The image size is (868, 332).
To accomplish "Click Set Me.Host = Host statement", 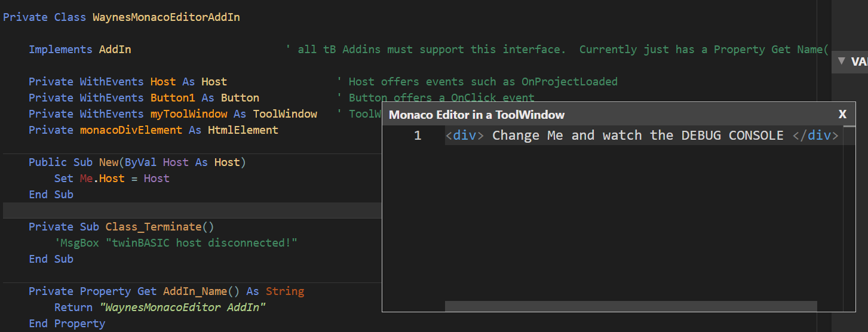I will tap(112, 179).
